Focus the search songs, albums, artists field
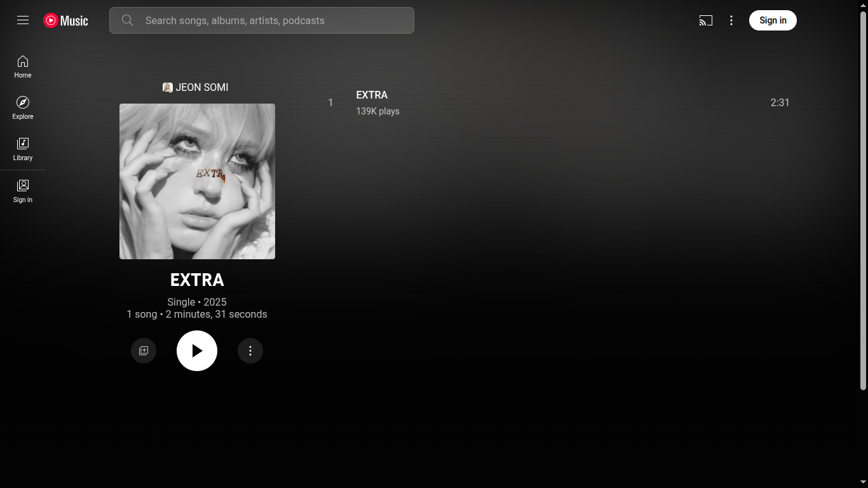This screenshot has width=868, height=488. [x=262, y=20]
